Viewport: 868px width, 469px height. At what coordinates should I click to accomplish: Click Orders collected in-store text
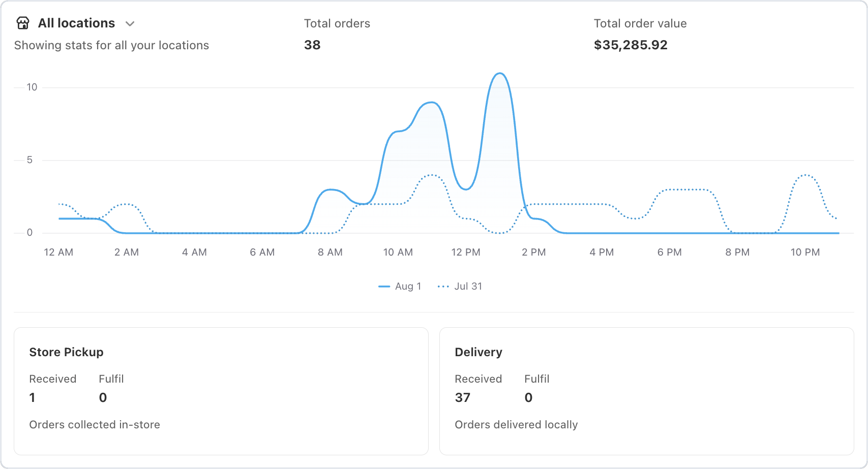pyautogui.click(x=95, y=425)
